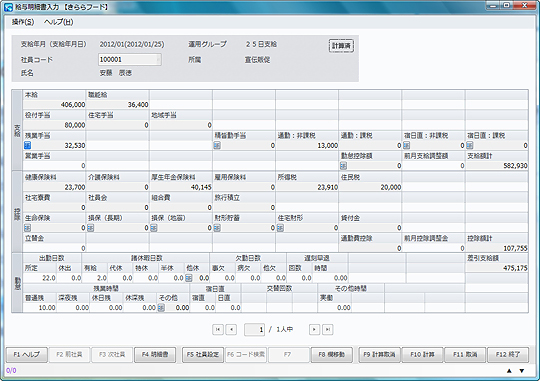The image size is (540, 381).
Task: Click the F4 明細書 button
Action: pos(155,355)
